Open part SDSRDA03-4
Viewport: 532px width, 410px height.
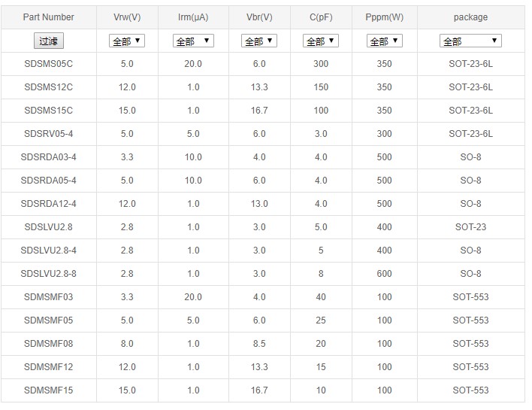[x=48, y=157]
